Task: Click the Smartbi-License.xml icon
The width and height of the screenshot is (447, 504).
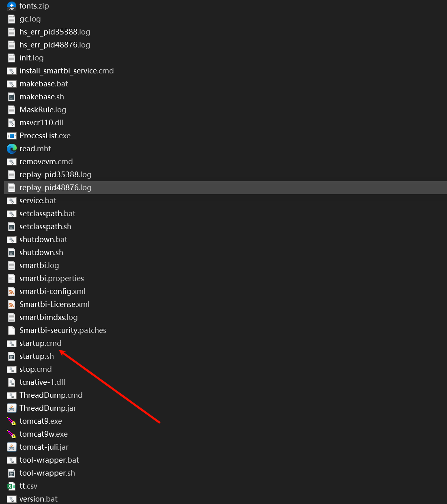Action: (x=12, y=305)
